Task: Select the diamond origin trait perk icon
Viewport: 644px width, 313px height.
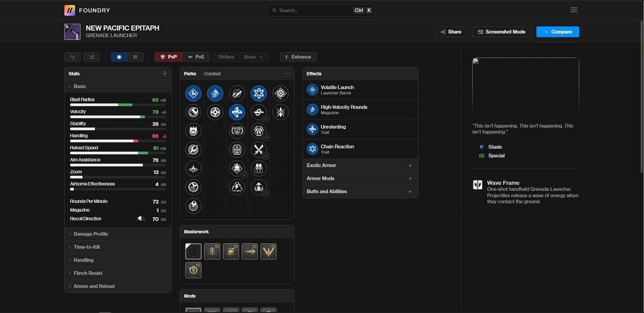Action: [x=280, y=93]
